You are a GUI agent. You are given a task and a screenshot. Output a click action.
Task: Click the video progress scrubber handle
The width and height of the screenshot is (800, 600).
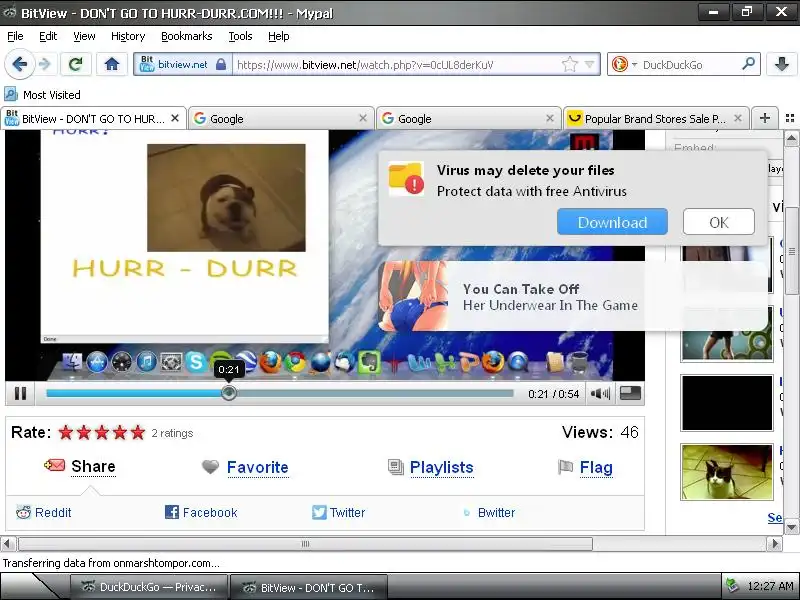click(x=229, y=393)
